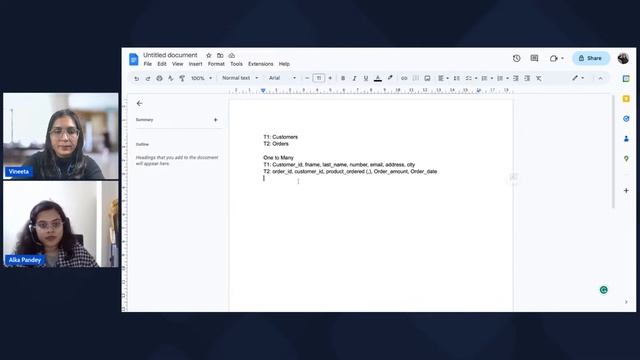Viewport: 640px width, 360px height.
Task: Open the Calendar side panel
Action: [x=626, y=78]
